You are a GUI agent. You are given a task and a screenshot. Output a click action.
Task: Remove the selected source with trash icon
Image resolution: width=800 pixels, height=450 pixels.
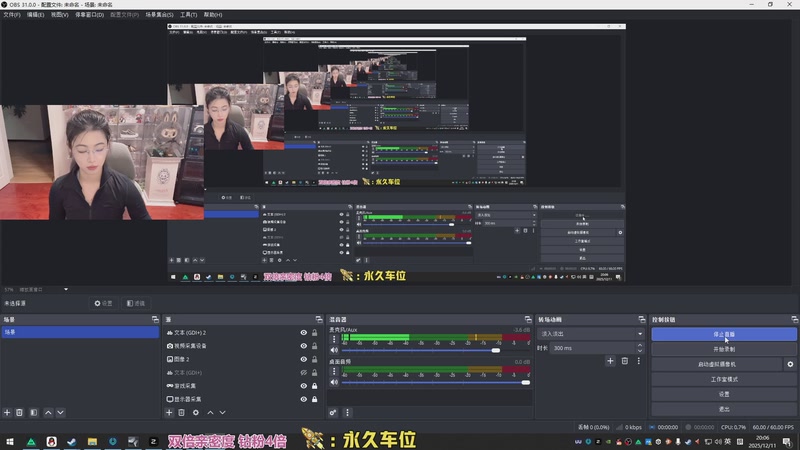(x=182, y=412)
